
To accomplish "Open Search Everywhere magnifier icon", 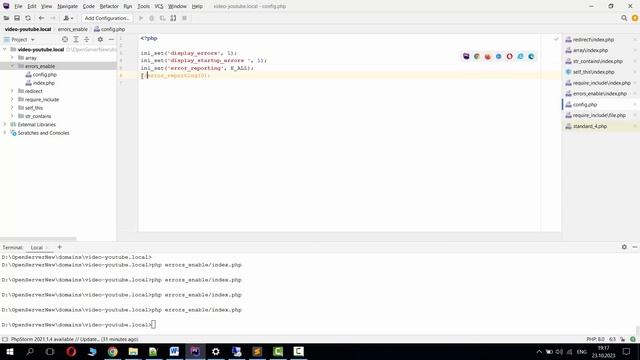I will [624, 18].
